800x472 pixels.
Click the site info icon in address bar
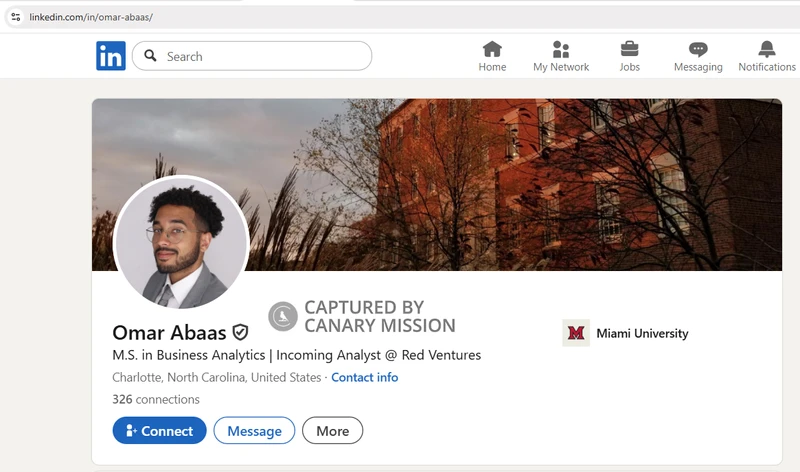16,17
